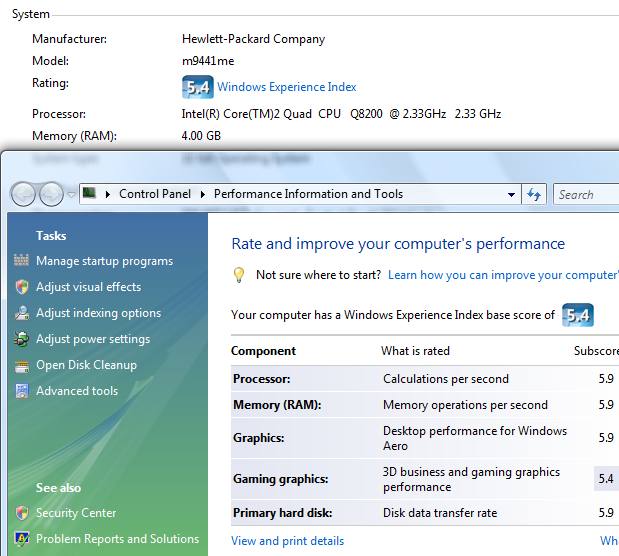This screenshot has width=619, height=556.
Task: Launch Open Disk Cleanup
Action: tap(86, 365)
